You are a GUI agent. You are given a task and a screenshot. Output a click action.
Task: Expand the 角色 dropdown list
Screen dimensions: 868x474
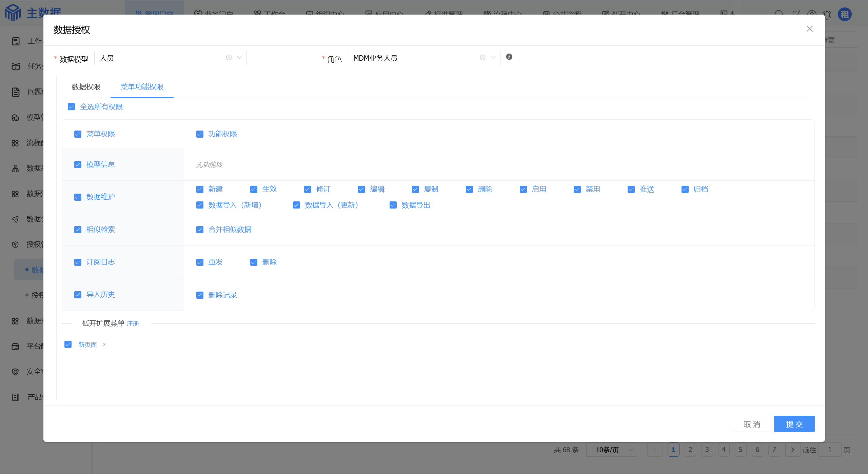coord(493,58)
